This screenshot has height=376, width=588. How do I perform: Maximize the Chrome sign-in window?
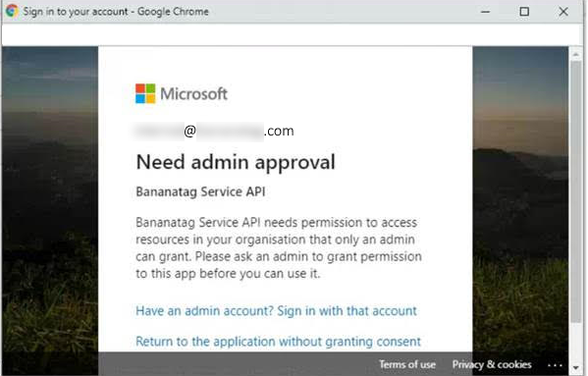click(524, 12)
